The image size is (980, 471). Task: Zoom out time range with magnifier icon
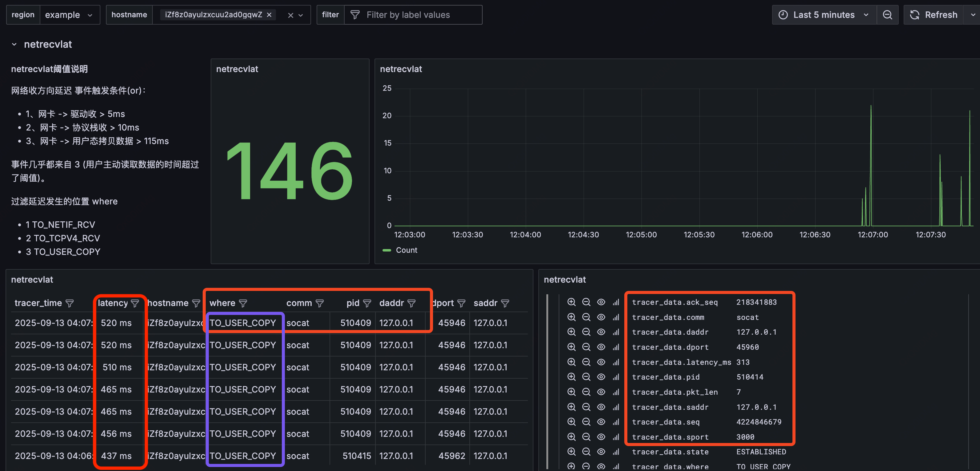pyautogui.click(x=888, y=15)
